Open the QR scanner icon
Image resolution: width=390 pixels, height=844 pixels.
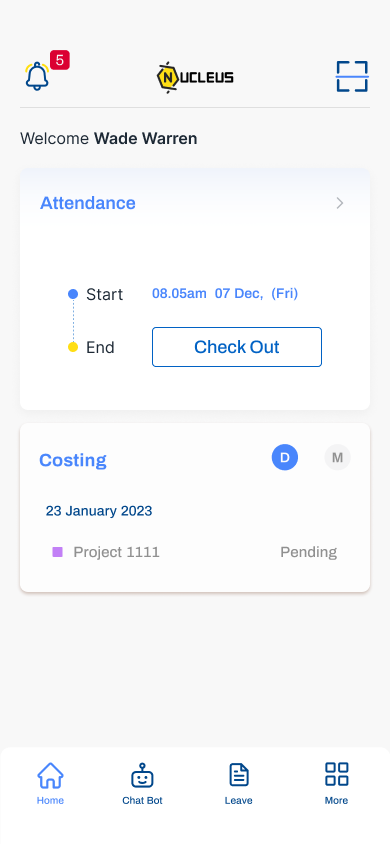pyautogui.click(x=352, y=76)
